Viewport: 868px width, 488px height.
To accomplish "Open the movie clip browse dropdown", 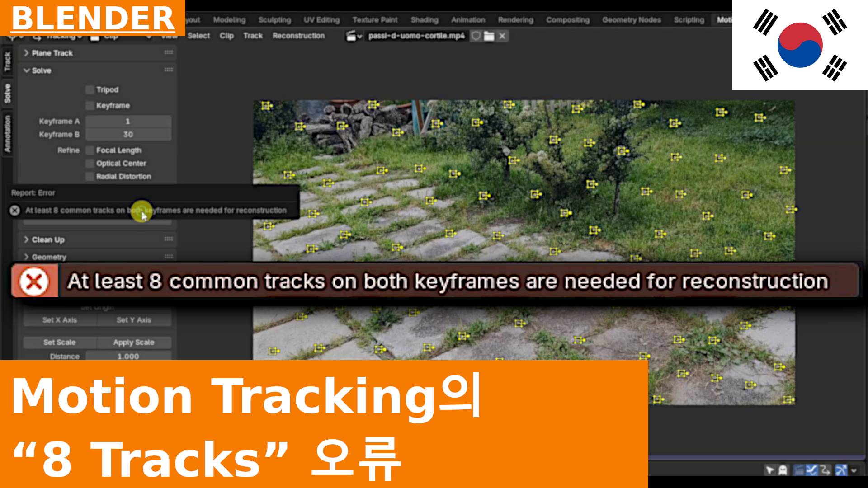I will click(x=354, y=36).
